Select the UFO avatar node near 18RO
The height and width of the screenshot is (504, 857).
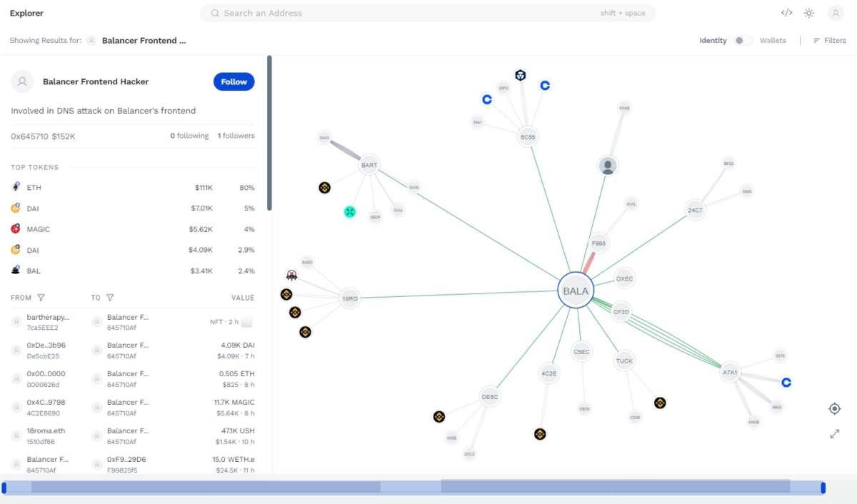[291, 275]
